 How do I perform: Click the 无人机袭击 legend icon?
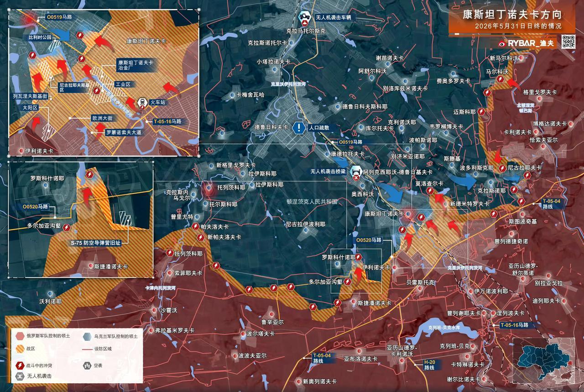[20, 376]
